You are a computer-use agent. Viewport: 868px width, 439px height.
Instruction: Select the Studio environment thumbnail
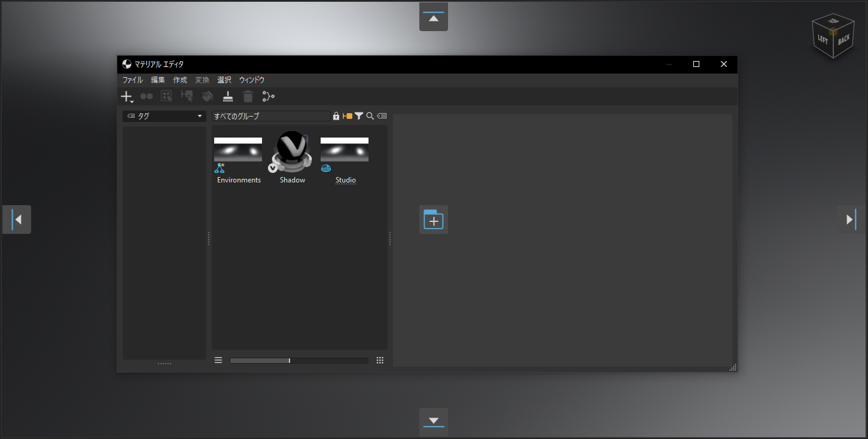(x=345, y=150)
